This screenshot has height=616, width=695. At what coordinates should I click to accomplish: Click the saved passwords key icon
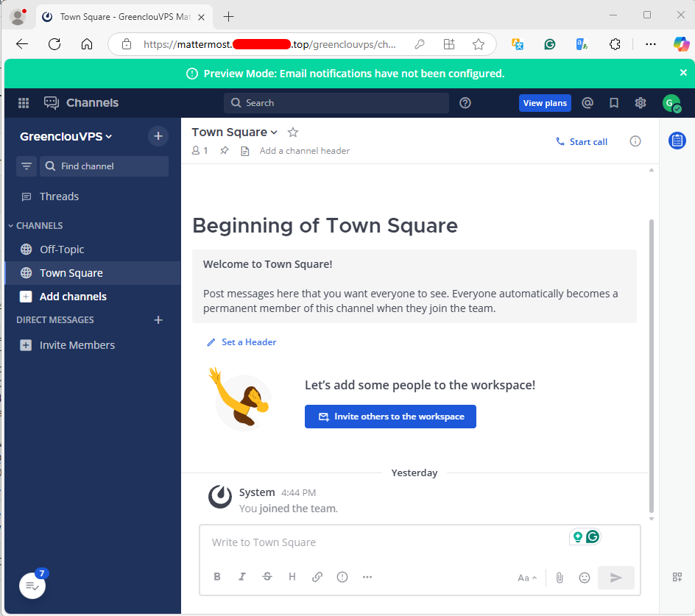[x=420, y=44]
